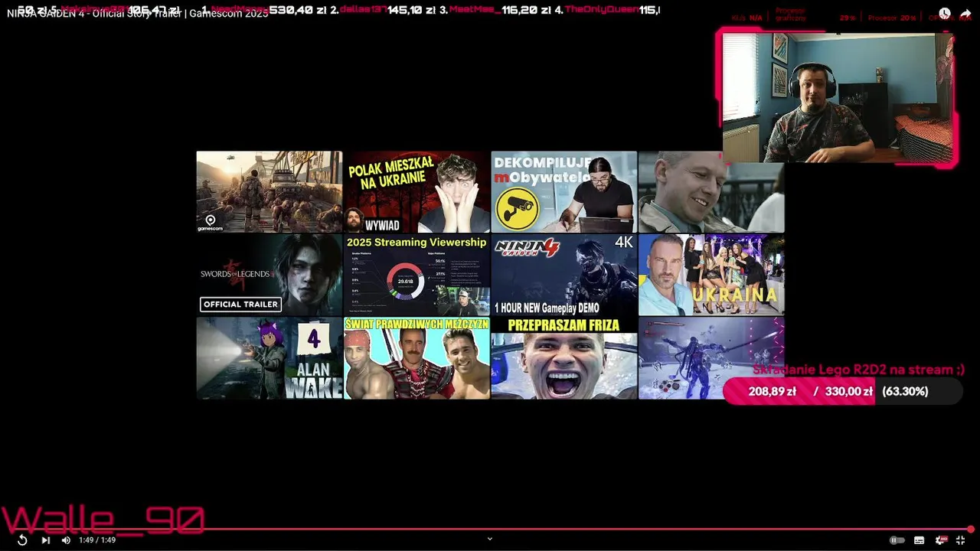This screenshot has width=980, height=551.
Task: Open the UKRAINA suggested video
Action: click(711, 275)
